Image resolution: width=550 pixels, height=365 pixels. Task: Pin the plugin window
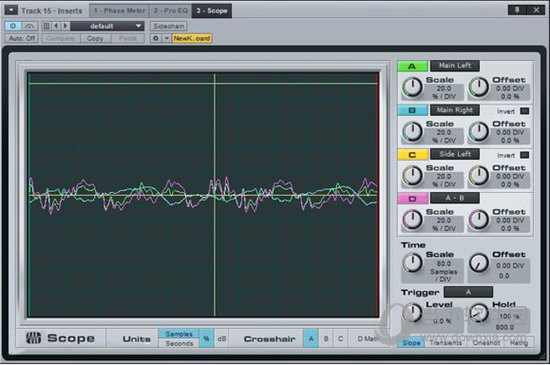click(x=517, y=10)
